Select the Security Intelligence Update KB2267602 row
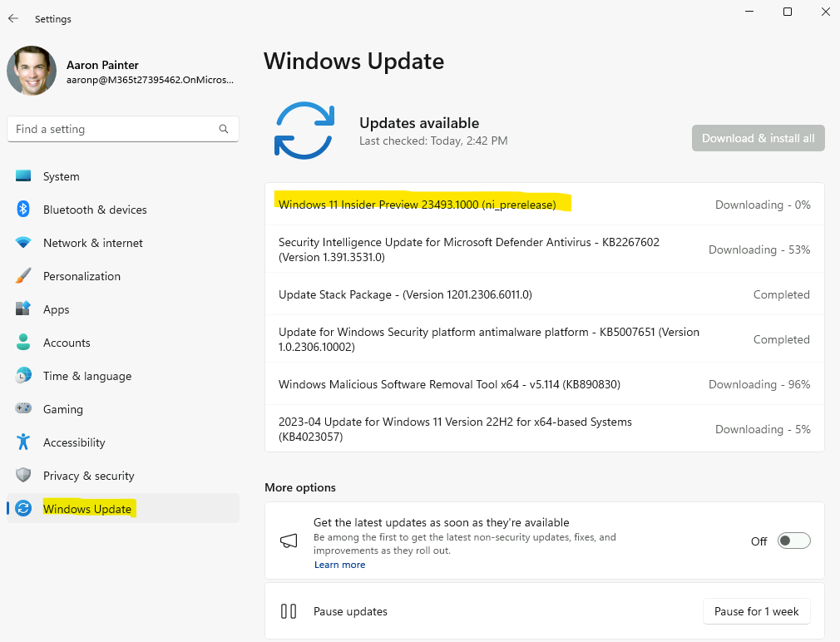This screenshot has height=642, width=840. [x=544, y=249]
